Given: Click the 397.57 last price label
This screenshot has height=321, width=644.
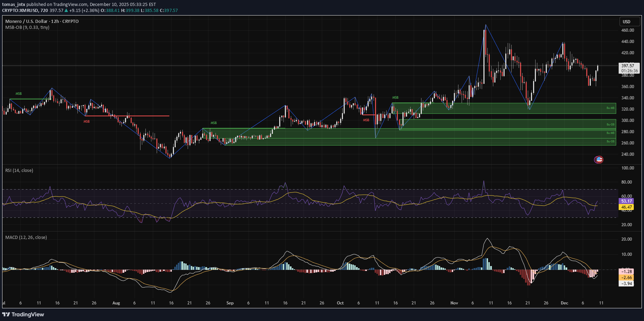Looking at the screenshot, I should [x=629, y=66].
